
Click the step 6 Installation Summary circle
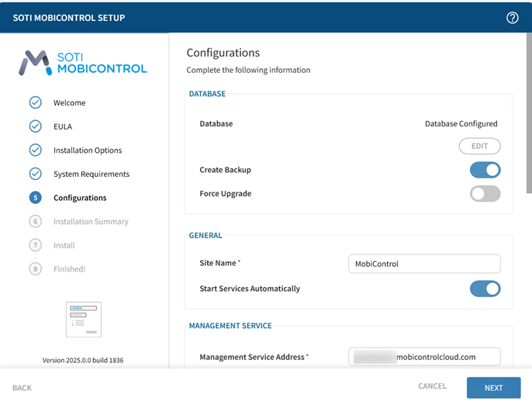coord(35,222)
